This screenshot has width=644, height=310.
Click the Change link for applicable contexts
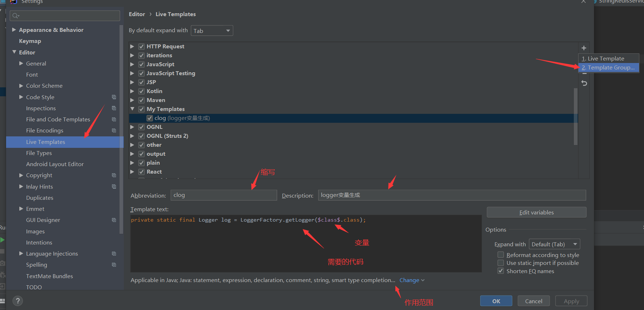409,280
